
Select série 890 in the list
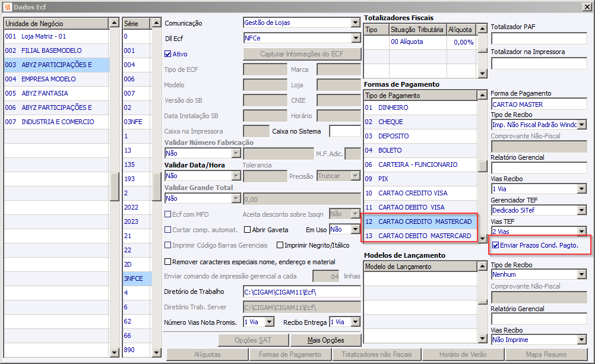pyautogui.click(x=137, y=350)
